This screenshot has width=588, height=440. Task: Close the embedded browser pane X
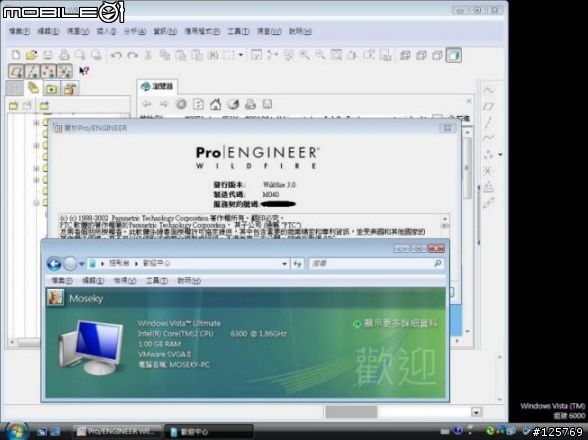click(x=469, y=101)
